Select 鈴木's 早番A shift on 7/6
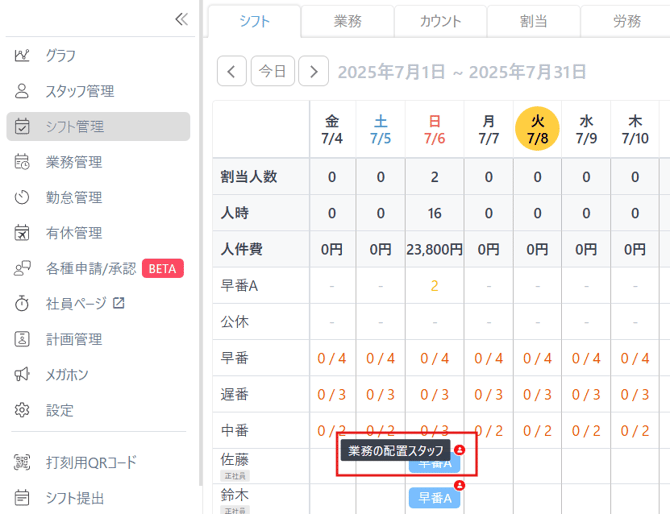Viewport: 670px width, 514px height. click(434, 497)
